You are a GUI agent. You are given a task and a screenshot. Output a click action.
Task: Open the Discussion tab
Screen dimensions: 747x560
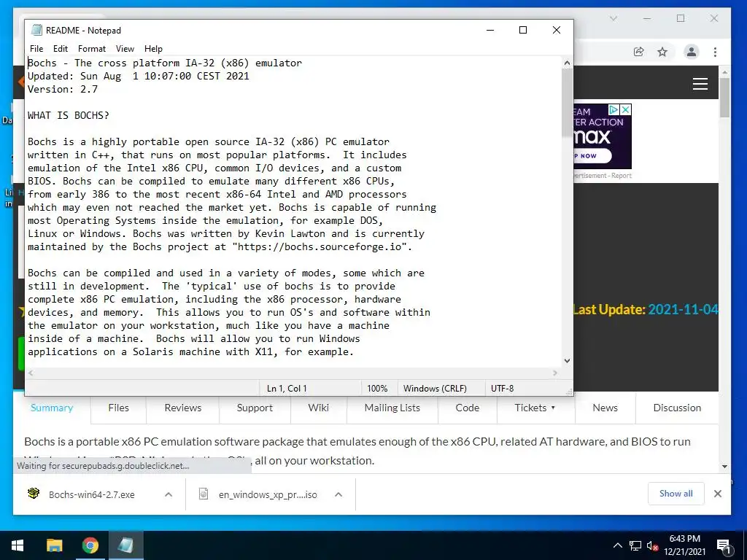pos(677,408)
